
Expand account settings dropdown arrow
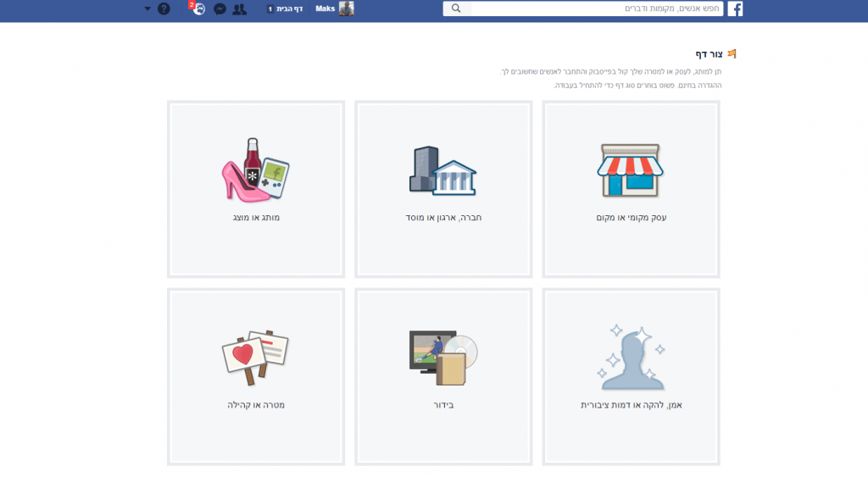pos(147,9)
